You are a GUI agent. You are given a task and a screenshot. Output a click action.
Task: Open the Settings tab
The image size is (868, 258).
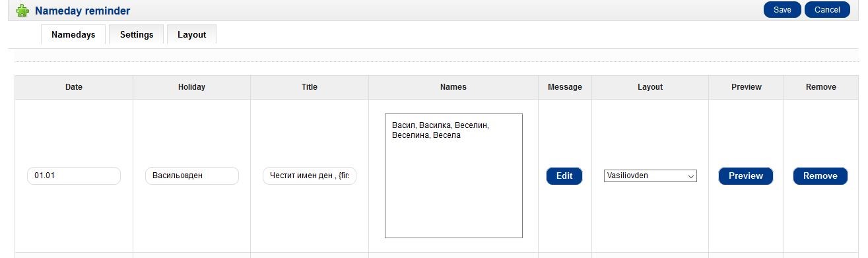point(137,34)
